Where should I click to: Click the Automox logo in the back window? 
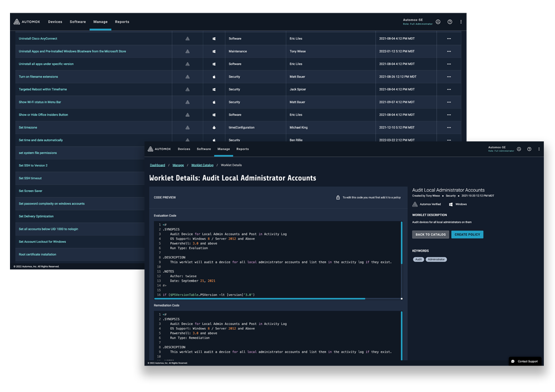27,22
